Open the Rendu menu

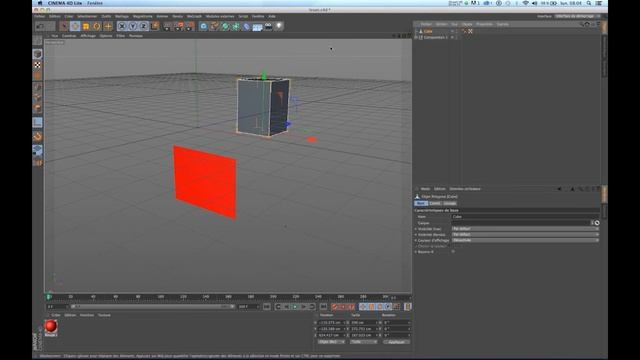coord(178,16)
